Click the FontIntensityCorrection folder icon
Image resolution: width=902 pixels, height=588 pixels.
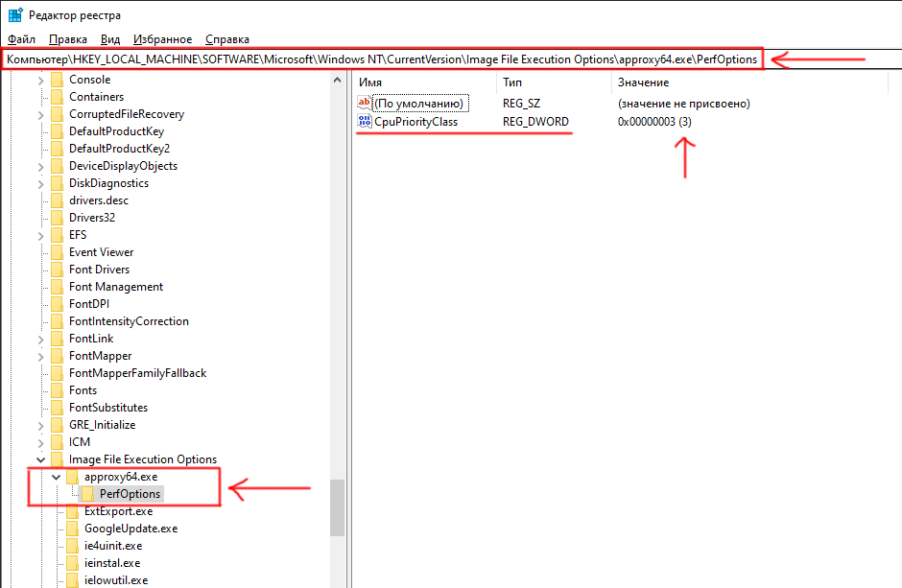pos(57,320)
